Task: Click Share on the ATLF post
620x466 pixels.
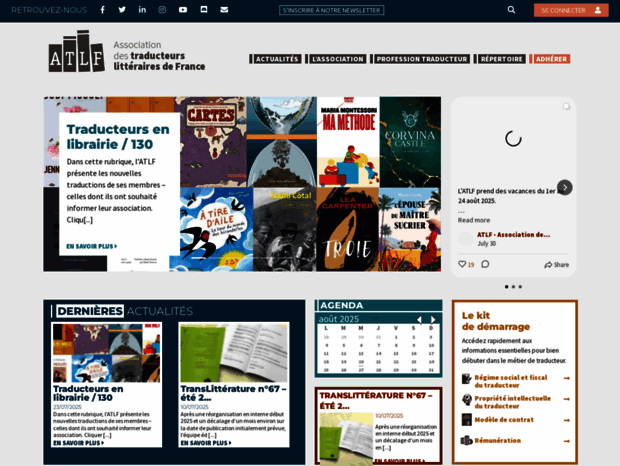Action: point(557,265)
